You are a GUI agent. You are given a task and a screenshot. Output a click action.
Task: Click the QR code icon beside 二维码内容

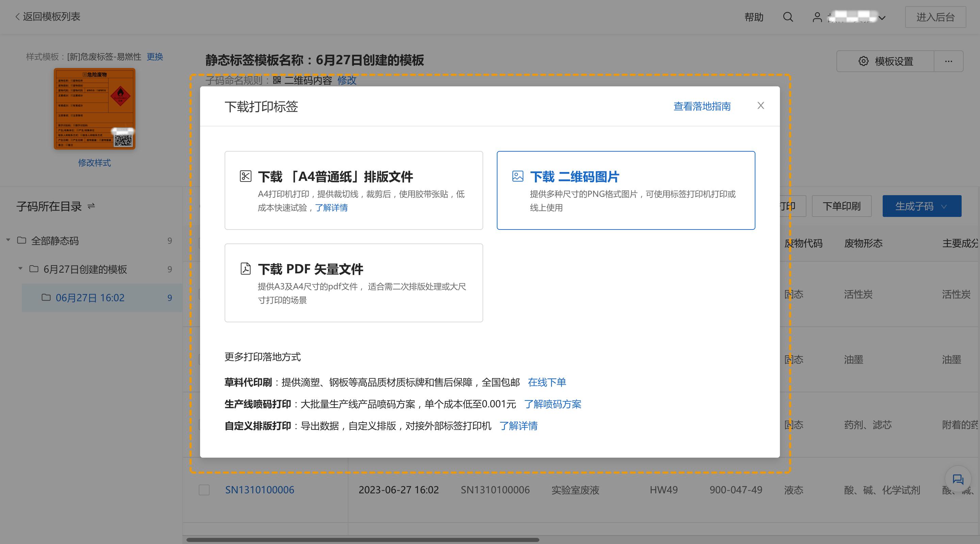point(277,81)
